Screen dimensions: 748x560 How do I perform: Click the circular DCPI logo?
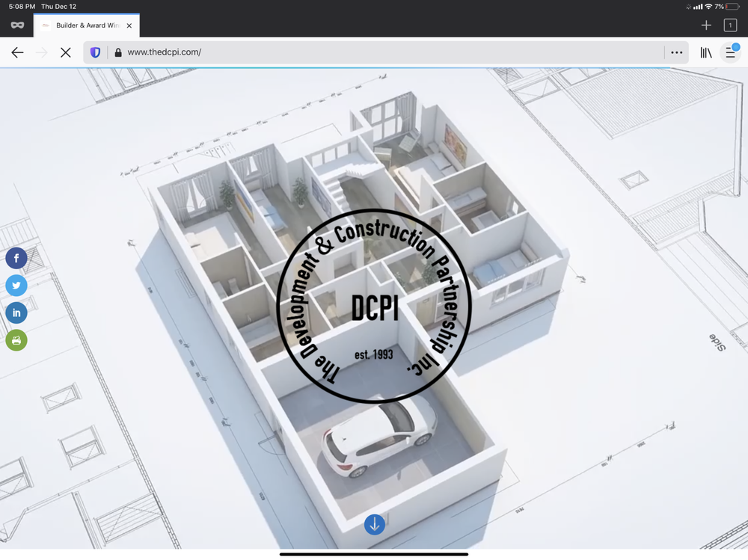(x=375, y=307)
